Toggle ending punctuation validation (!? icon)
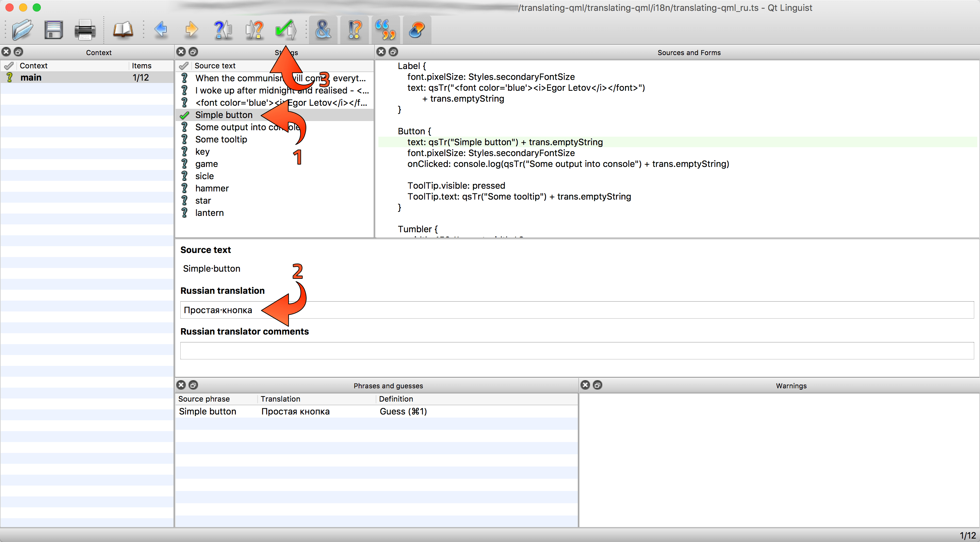The image size is (980, 542). coord(354,30)
